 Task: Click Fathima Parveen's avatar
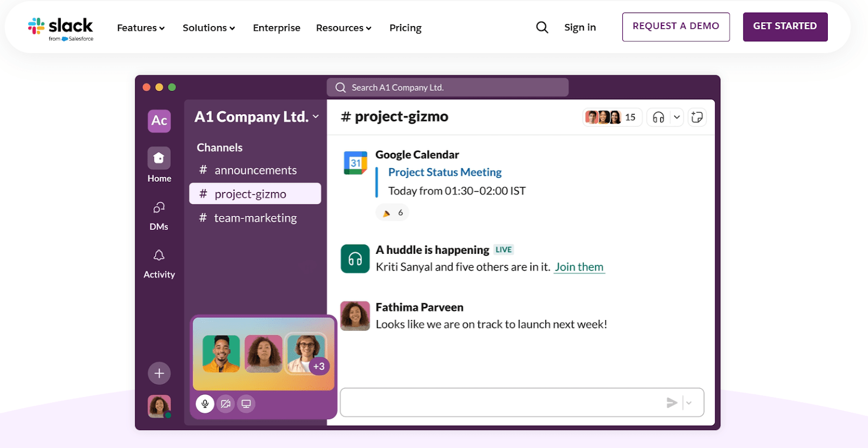click(355, 316)
